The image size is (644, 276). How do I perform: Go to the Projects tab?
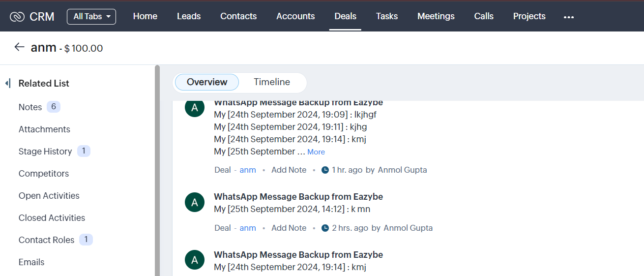point(529,16)
